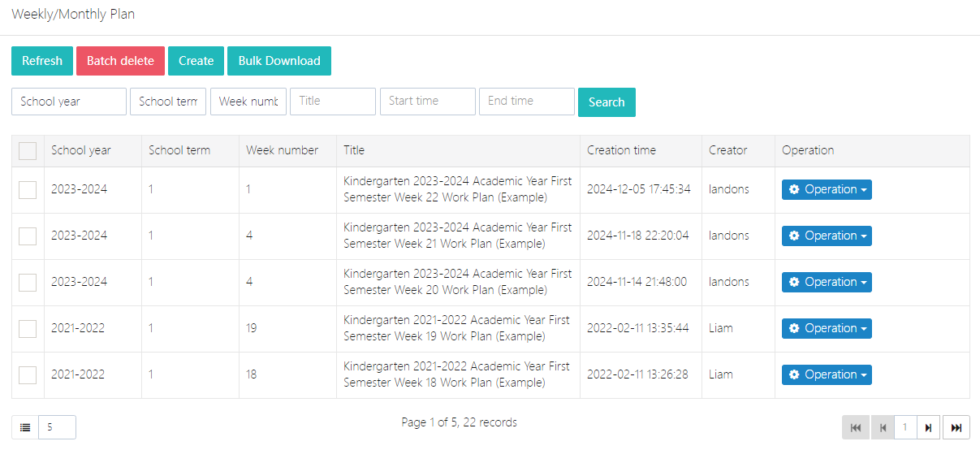
Task: Go to the last page of results
Action: [x=956, y=427]
